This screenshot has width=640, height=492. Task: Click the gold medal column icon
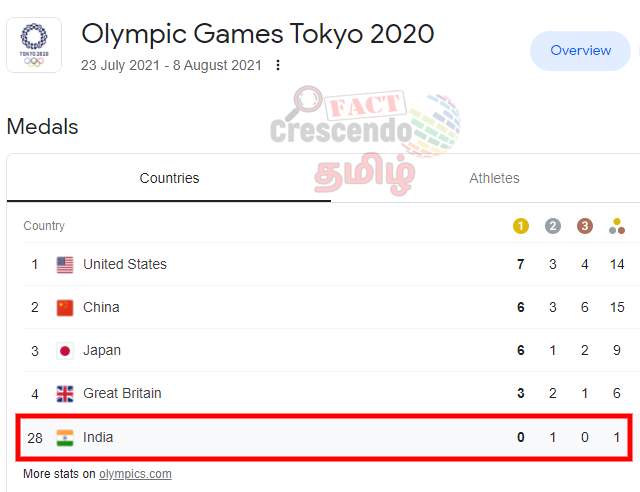click(x=520, y=226)
